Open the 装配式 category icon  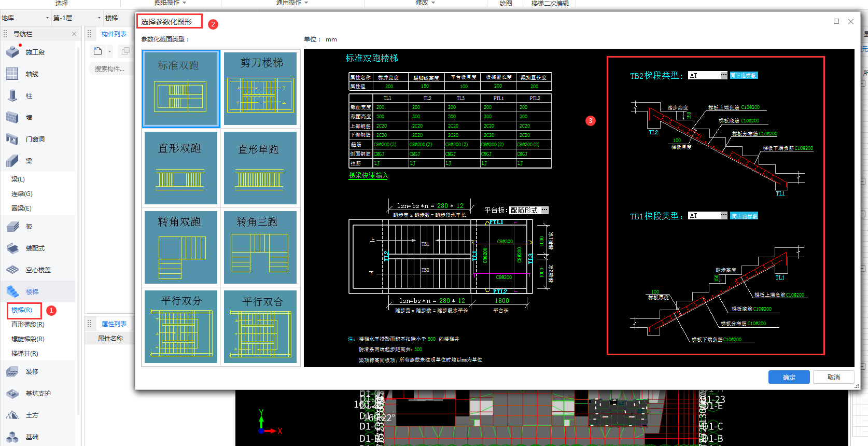click(12, 248)
